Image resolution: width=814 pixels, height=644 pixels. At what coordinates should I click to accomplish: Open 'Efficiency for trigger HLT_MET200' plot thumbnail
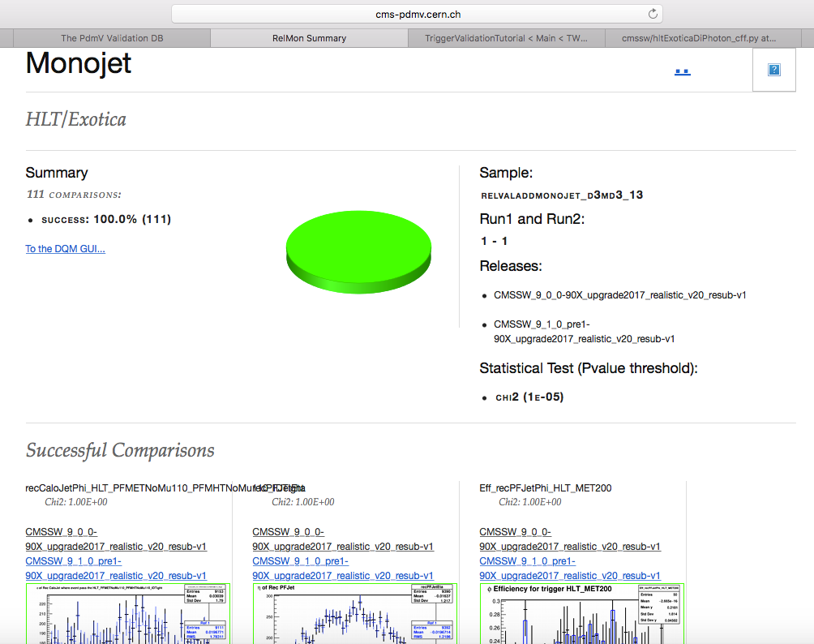pos(582,614)
